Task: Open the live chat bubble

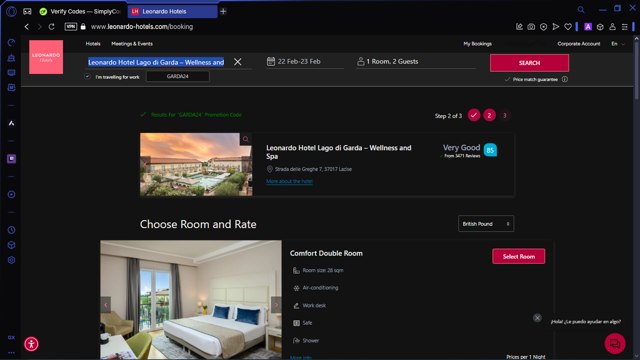Action: tap(615, 343)
